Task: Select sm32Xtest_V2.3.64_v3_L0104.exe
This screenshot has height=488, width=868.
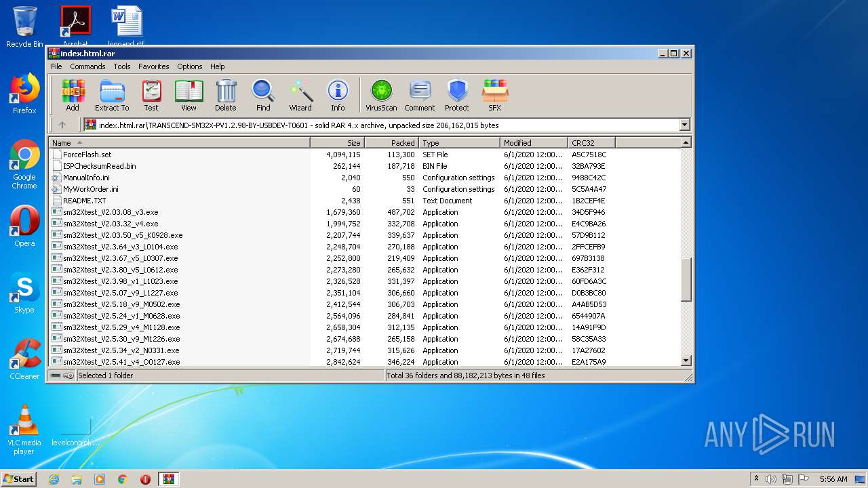Action: tap(120, 247)
